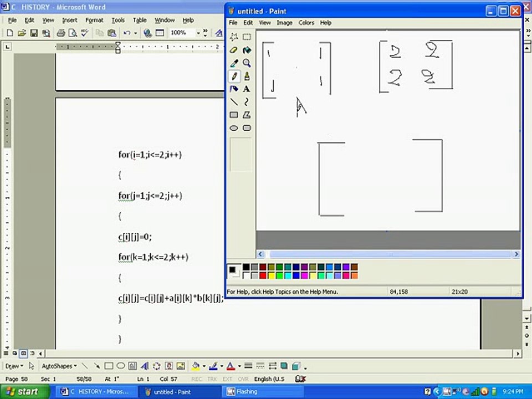Run Spelling and Grammar check in Word

(x=84, y=33)
